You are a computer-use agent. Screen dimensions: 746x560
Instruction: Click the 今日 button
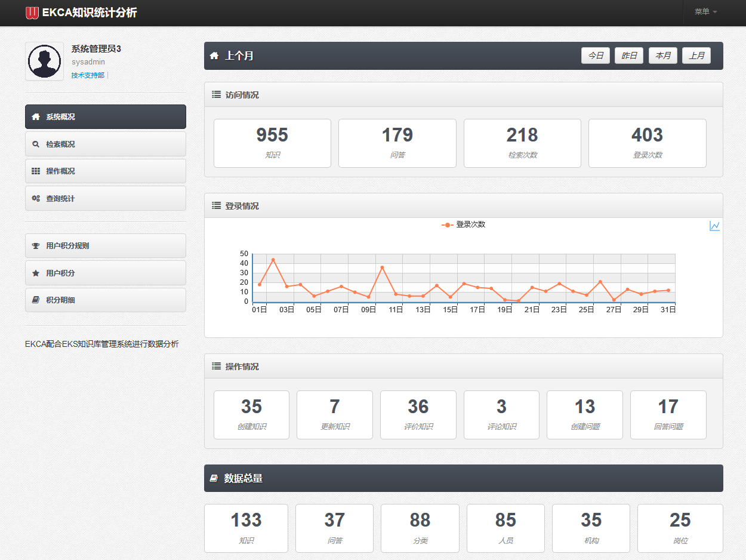(x=596, y=56)
